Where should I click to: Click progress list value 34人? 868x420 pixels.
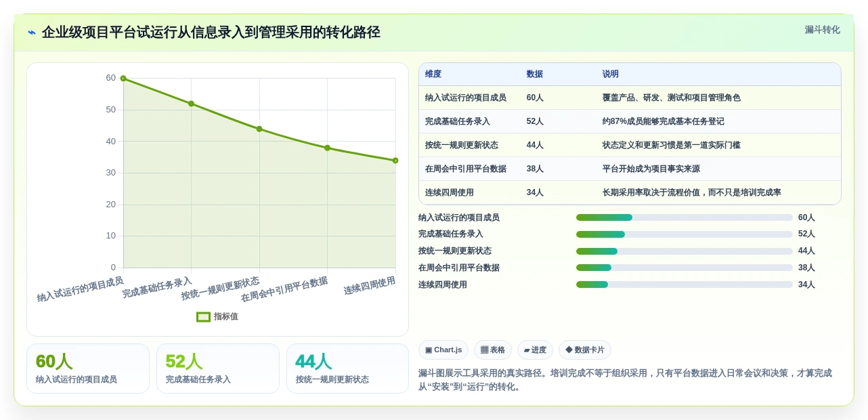pyautogui.click(x=806, y=285)
